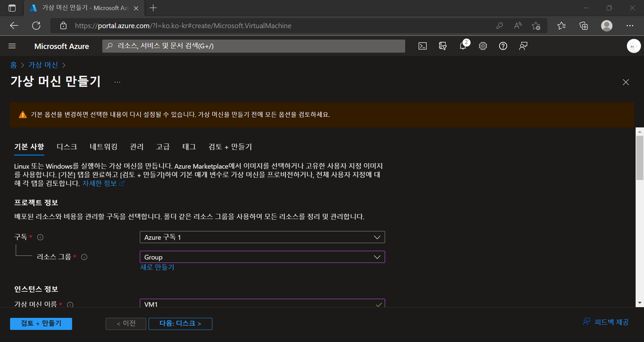The image size is (644, 342).
Task: Switch to the 태그 tab
Action: [x=189, y=147]
